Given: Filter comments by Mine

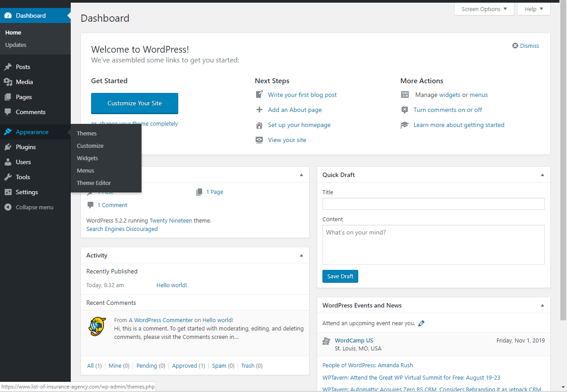Looking at the screenshot, I should pos(115,366).
